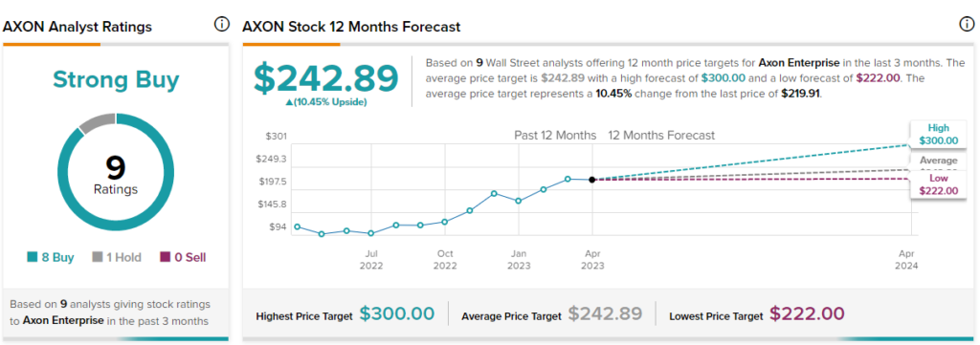This screenshot has height=345, width=980.
Task: Click the 9 Ratings donut chart center
Action: tap(116, 173)
